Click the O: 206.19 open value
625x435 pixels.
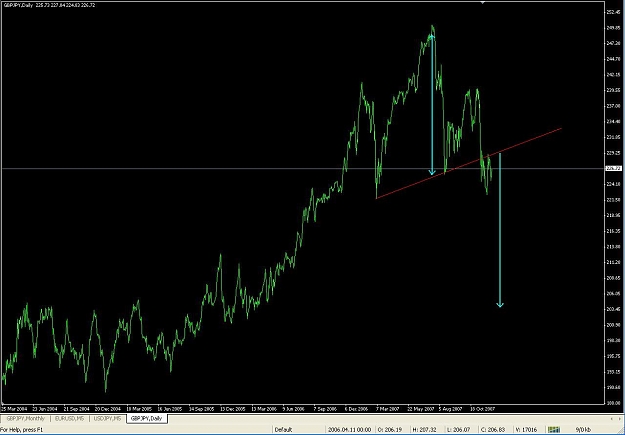point(389,430)
